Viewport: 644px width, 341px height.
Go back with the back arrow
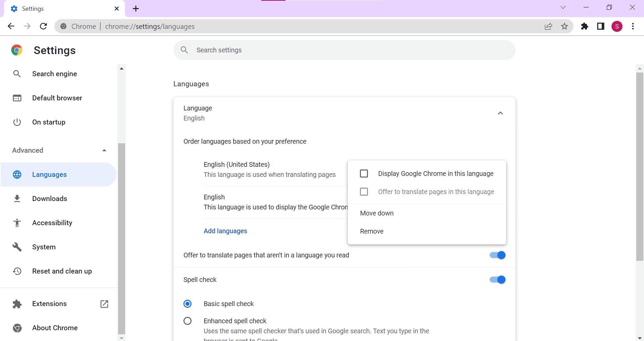click(11, 26)
